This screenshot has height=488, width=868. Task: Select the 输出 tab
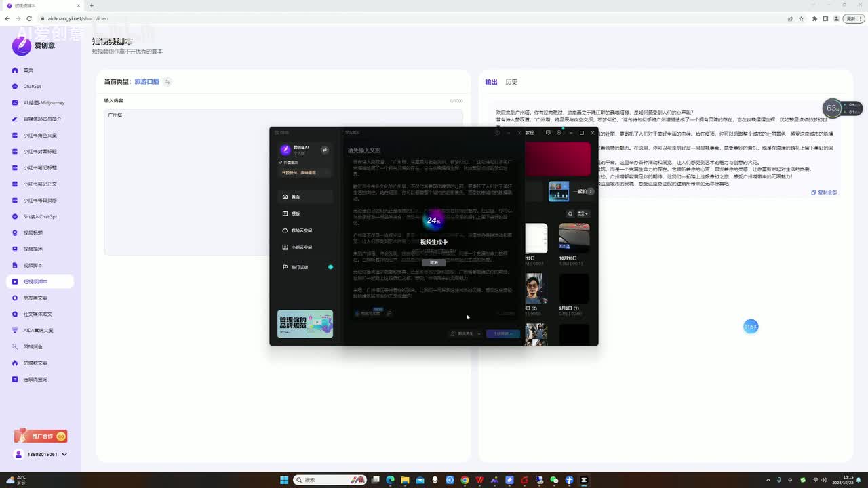pyautogui.click(x=491, y=82)
